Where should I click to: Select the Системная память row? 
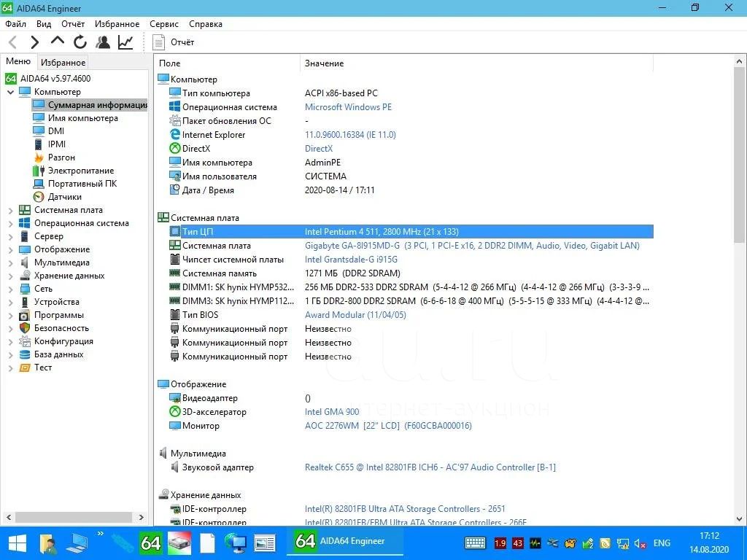(x=411, y=273)
